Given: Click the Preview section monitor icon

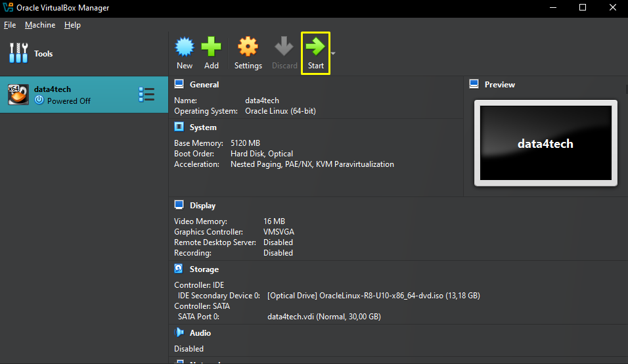Looking at the screenshot, I should (x=474, y=84).
